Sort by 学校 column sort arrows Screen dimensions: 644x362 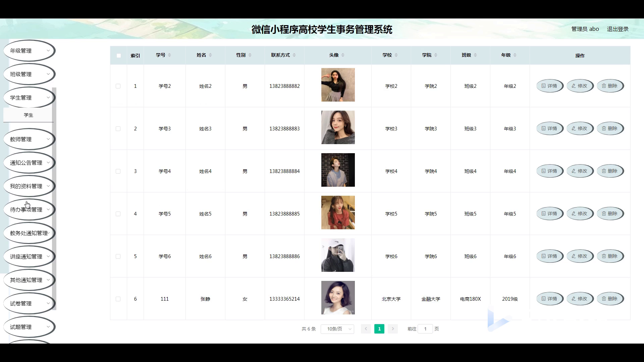tap(396, 55)
